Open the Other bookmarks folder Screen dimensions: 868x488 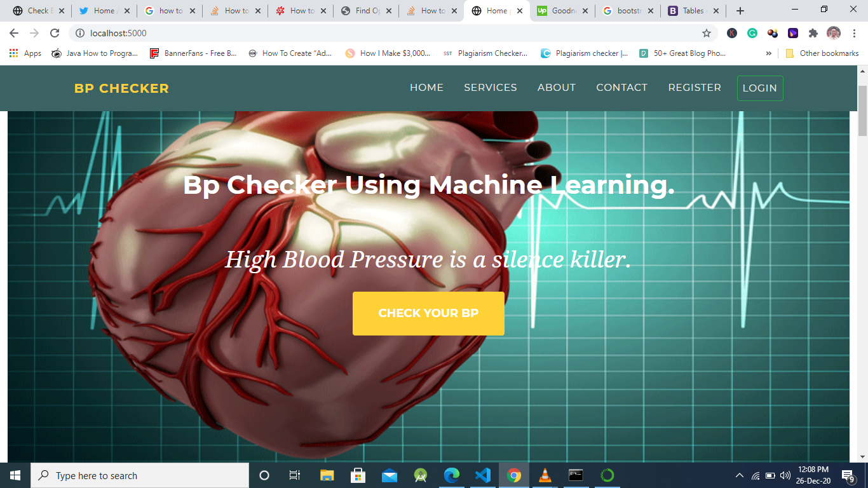click(x=822, y=53)
